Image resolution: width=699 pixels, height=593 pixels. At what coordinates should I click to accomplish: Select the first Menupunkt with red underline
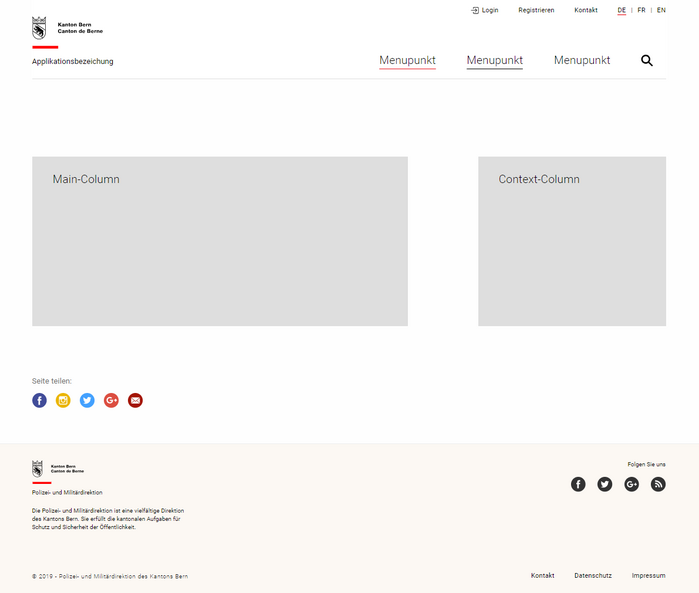coord(407,61)
